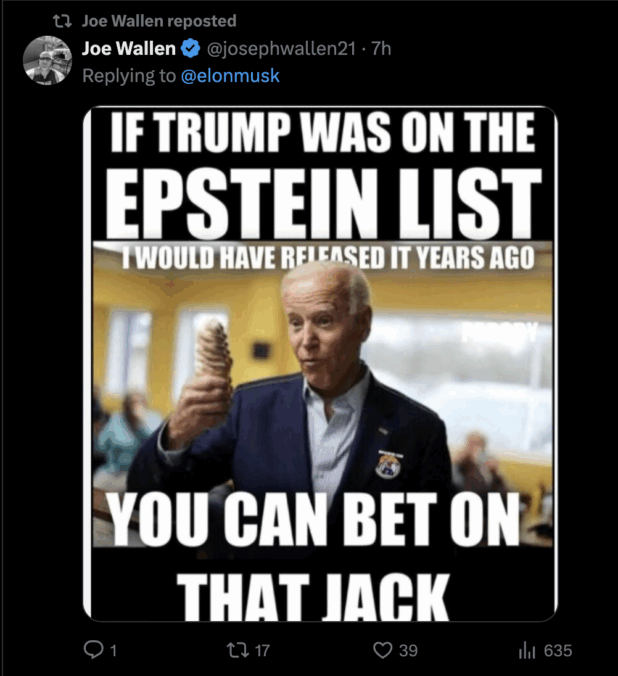Click the repost arrows icon under the post
Viewport: 618px width, 676px height.
click(x=238, y=650)
